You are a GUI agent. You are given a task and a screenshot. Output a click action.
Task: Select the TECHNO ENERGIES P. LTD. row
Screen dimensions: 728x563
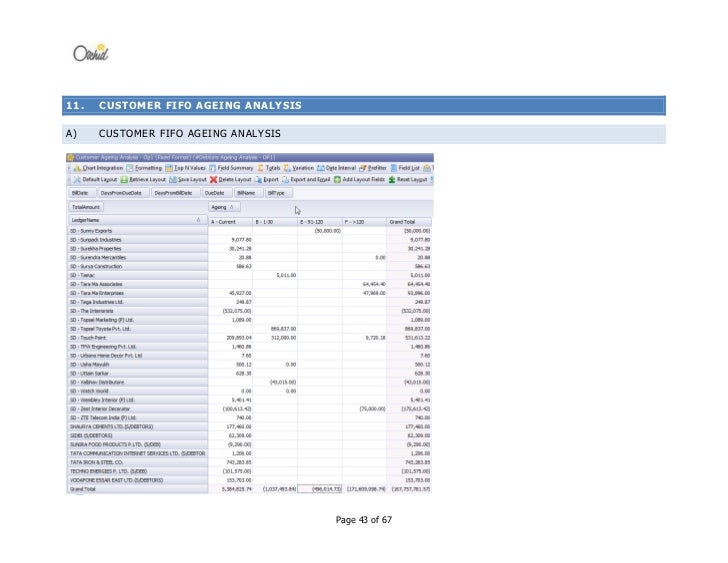point(137,471)
